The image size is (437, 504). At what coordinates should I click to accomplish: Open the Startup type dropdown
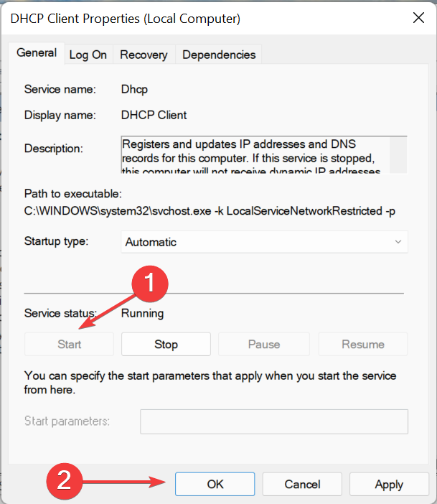tap(264, 242)
